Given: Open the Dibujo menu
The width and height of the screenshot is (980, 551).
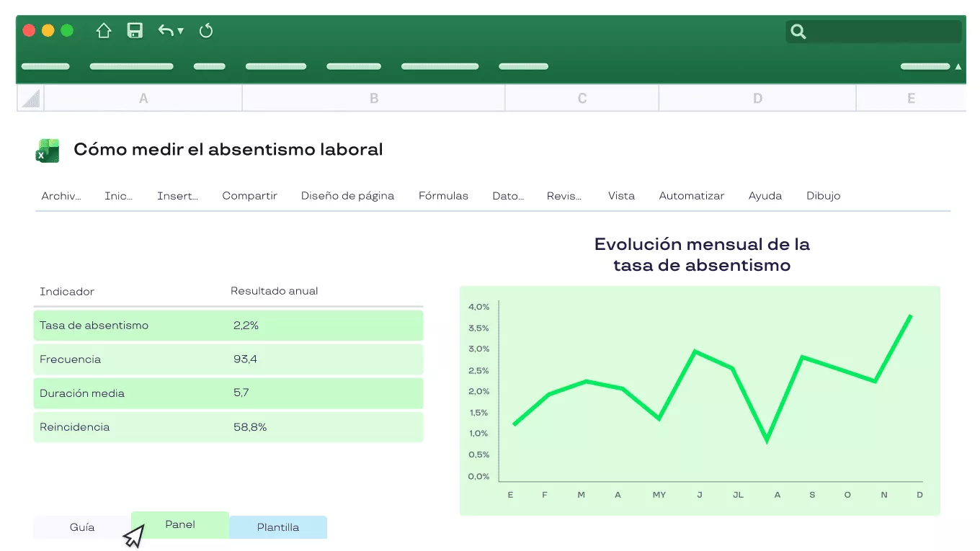Looking at the screenshot, I should click(x=824, y=196).
